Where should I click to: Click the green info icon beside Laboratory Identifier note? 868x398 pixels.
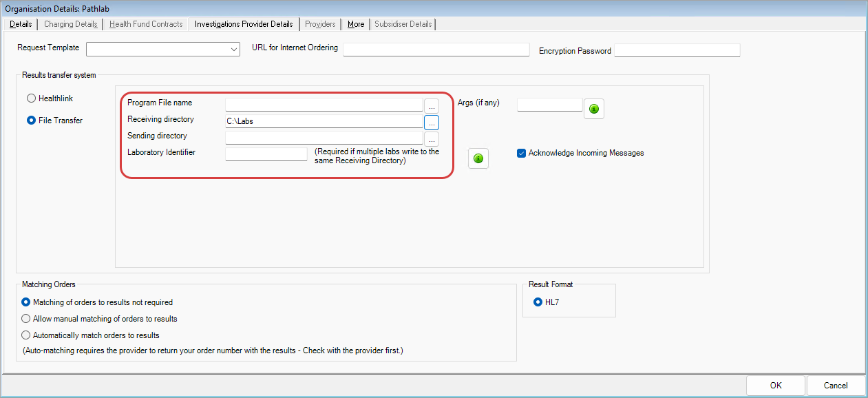(478, 158)
